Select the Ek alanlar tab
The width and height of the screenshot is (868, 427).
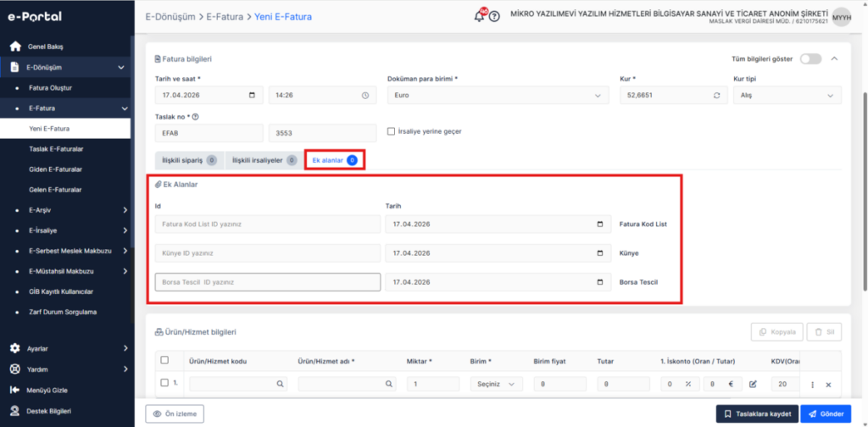tap(334, 160)
